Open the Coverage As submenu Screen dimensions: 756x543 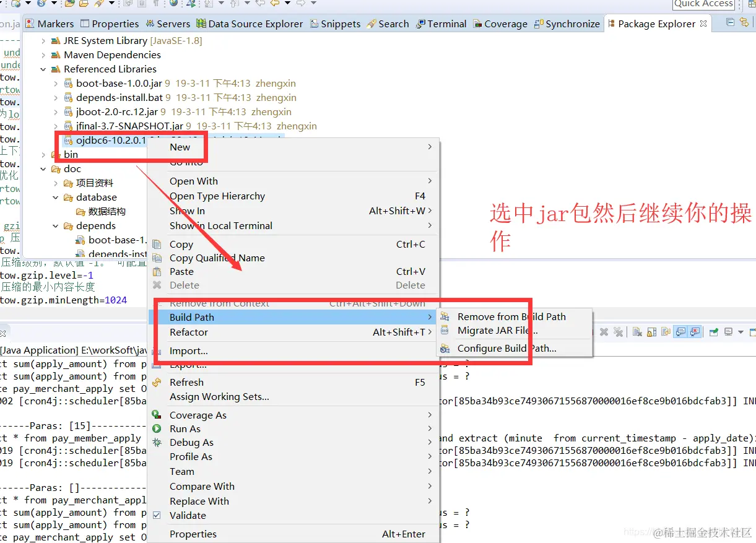pos(293,415)
